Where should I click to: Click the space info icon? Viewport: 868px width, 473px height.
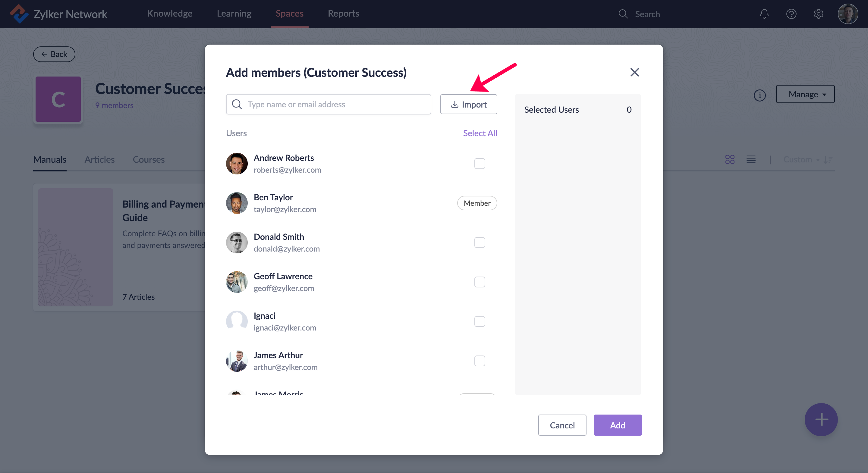759,95
